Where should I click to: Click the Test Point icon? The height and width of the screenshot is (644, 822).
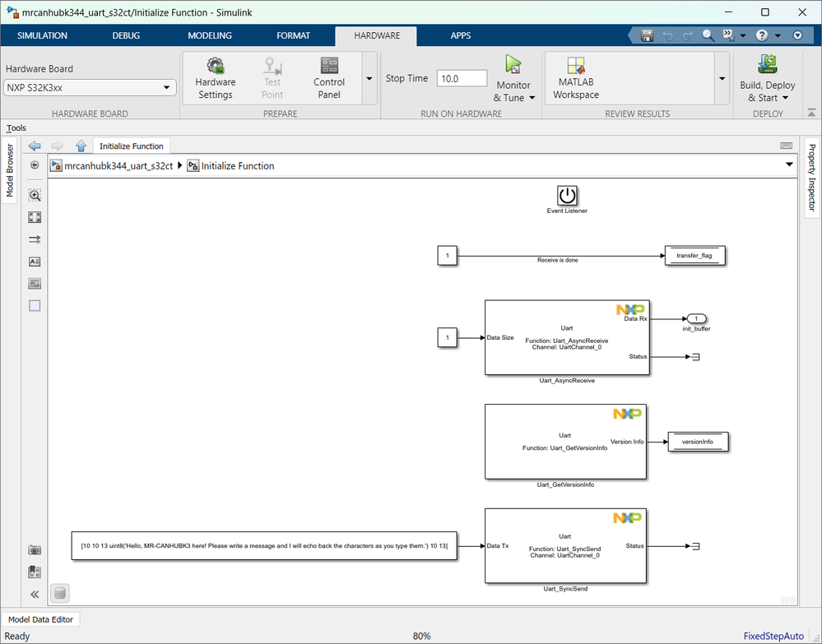coord(272,66)
